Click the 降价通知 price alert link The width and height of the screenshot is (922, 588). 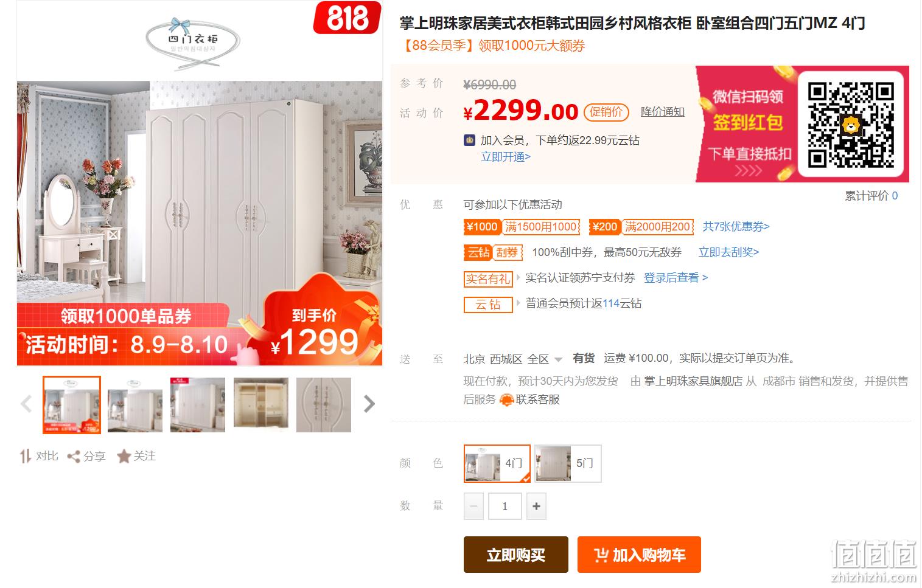click(663, 112)
